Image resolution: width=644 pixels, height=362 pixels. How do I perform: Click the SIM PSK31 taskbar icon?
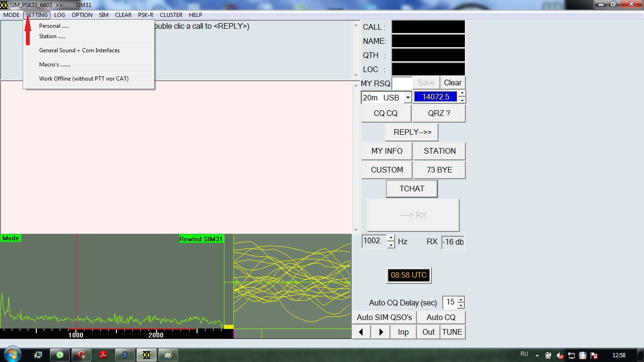[147, 355]
